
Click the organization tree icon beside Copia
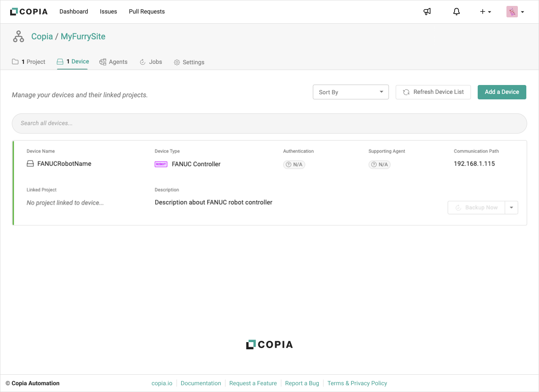tap(18, 37)
